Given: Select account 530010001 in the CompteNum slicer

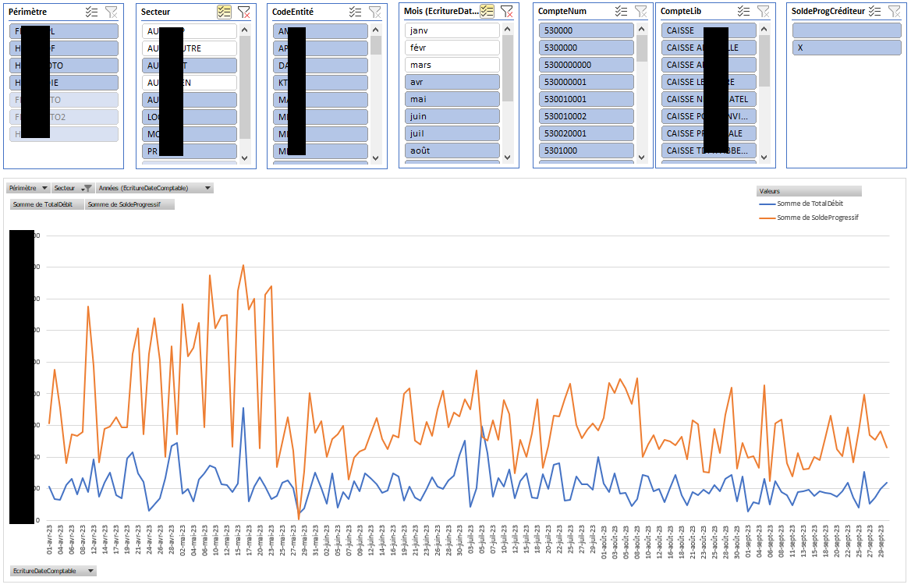Looking at the screenshot, I should (x=587, y=99).
